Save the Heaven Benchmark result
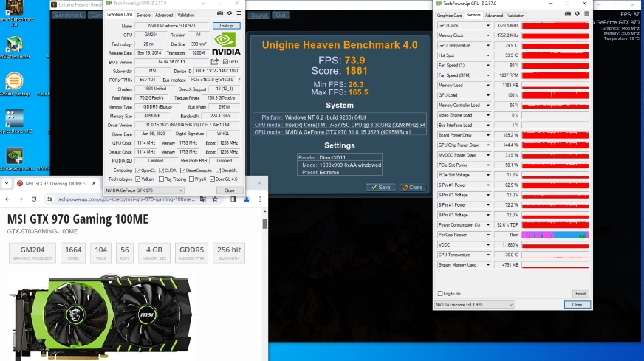644x361 pixels. coord(381,187)
